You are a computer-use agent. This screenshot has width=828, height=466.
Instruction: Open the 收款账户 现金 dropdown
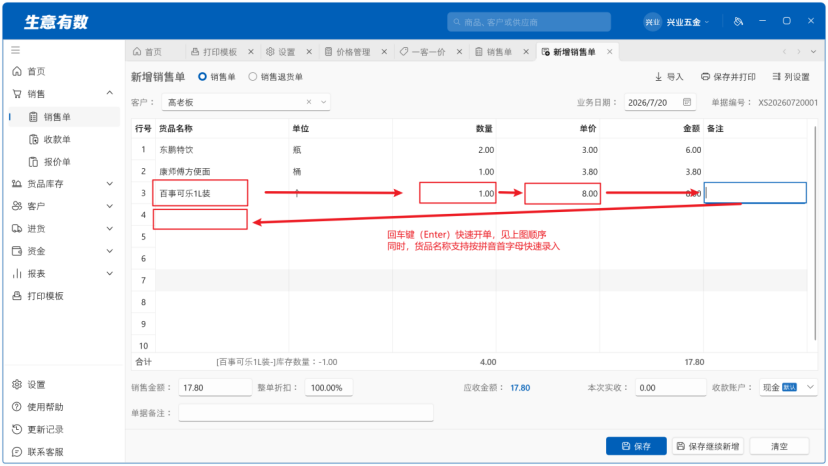coord(788,388)
